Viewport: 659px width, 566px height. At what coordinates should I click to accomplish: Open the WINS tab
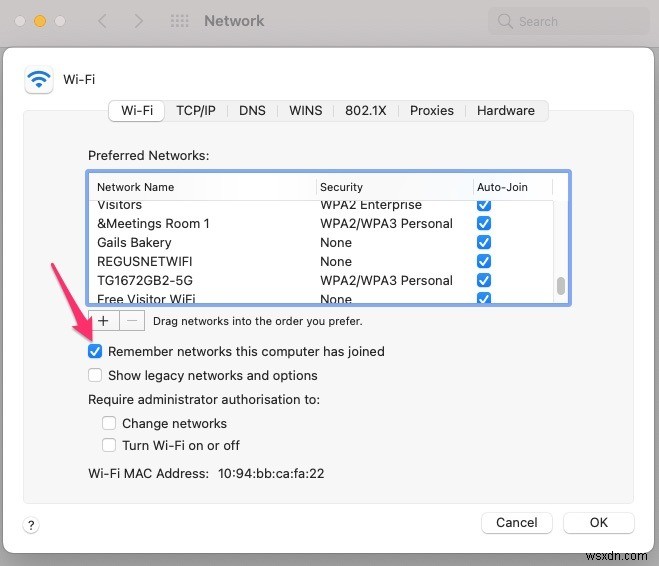point(306,111)
